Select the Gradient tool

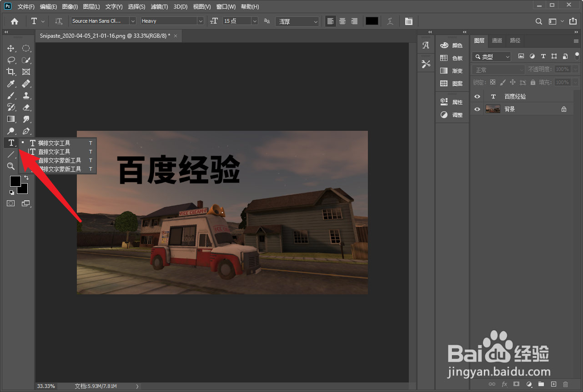tap(11, 119)
